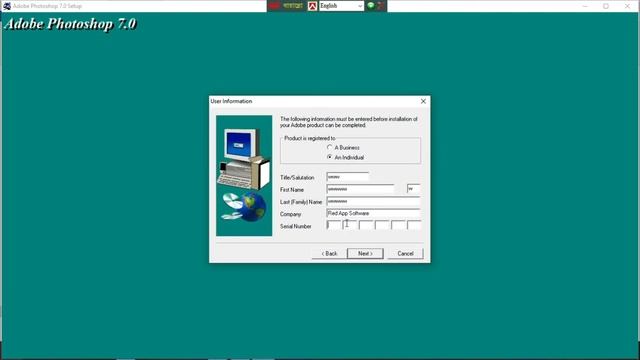Click the Title/Salutation input field
Image resolution: width=640 pixels, height=360 pixels.
[348, 177]
